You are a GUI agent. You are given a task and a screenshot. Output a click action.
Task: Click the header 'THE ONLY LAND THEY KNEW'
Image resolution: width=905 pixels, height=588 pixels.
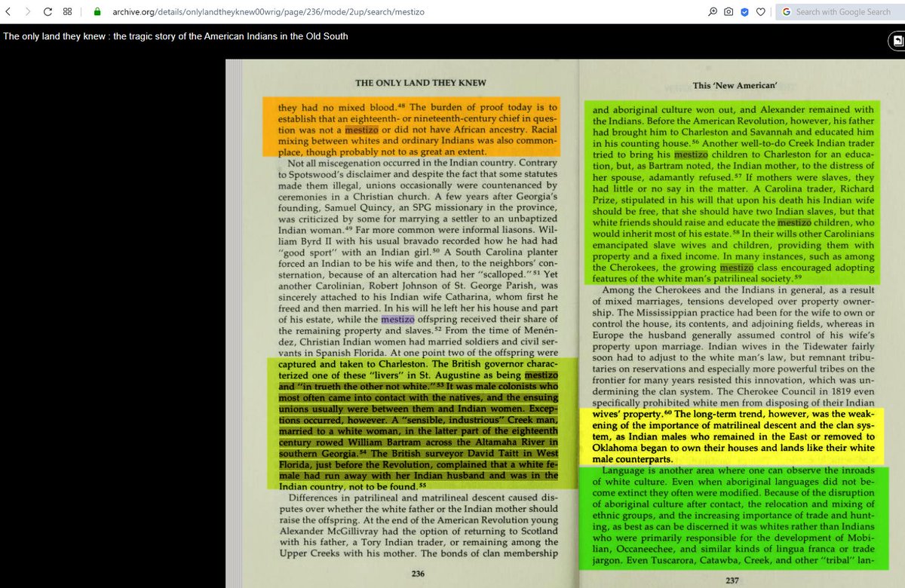coord(421,83)
